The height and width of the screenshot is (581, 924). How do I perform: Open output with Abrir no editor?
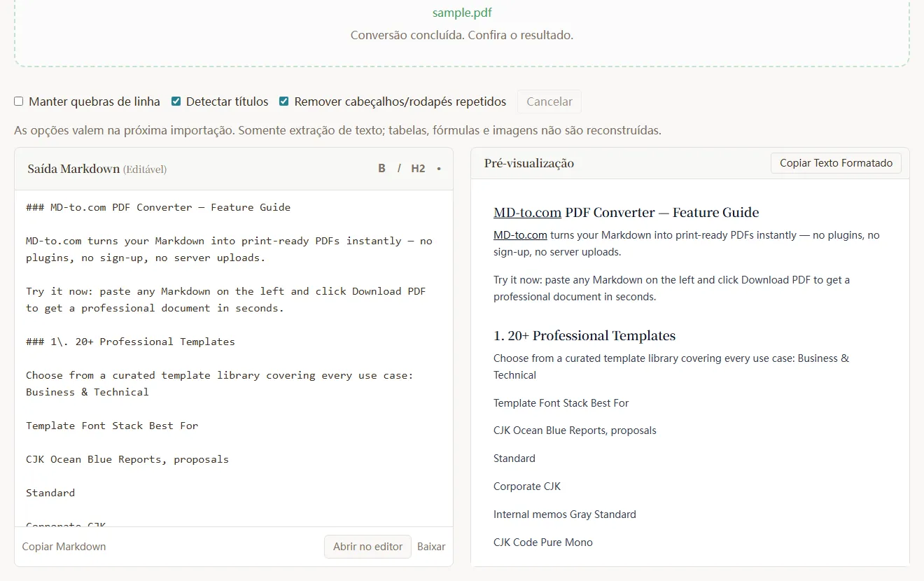[x=367, y=547]
